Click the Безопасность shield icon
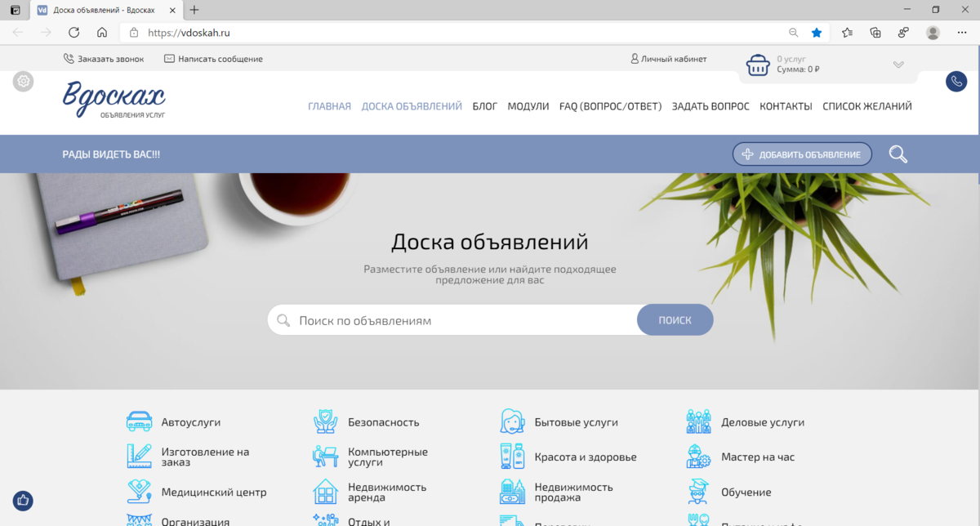 coord(326,421)
